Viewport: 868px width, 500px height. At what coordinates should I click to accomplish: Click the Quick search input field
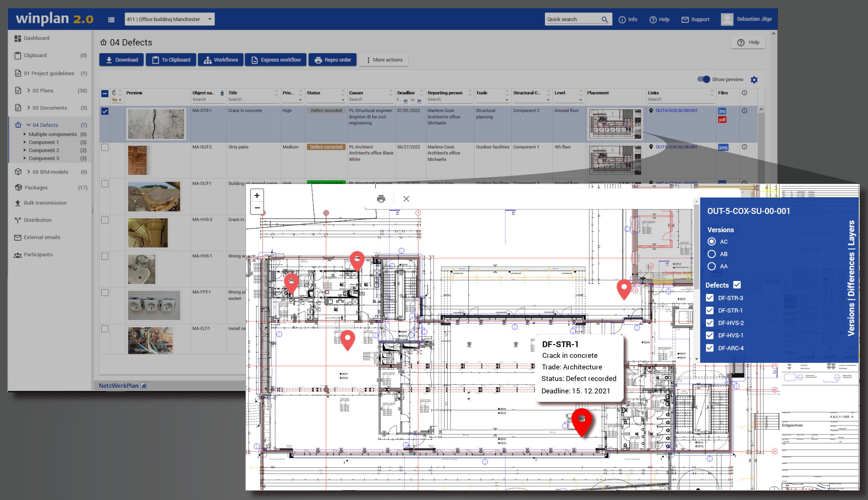pyautogui.click(x=573, y=19)
